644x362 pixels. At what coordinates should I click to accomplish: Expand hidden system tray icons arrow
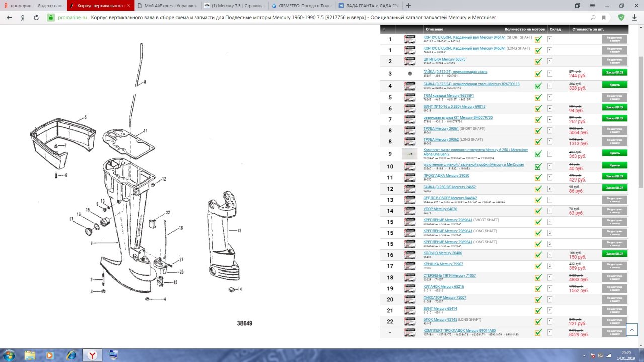coord(585,355)
